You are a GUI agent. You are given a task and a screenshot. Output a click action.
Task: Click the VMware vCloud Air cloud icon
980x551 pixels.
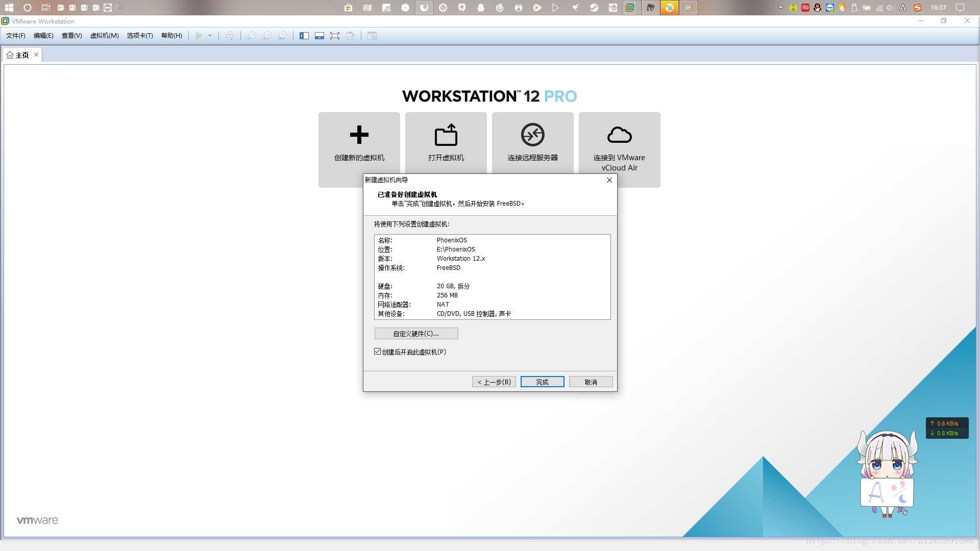(x=619, y=135)
